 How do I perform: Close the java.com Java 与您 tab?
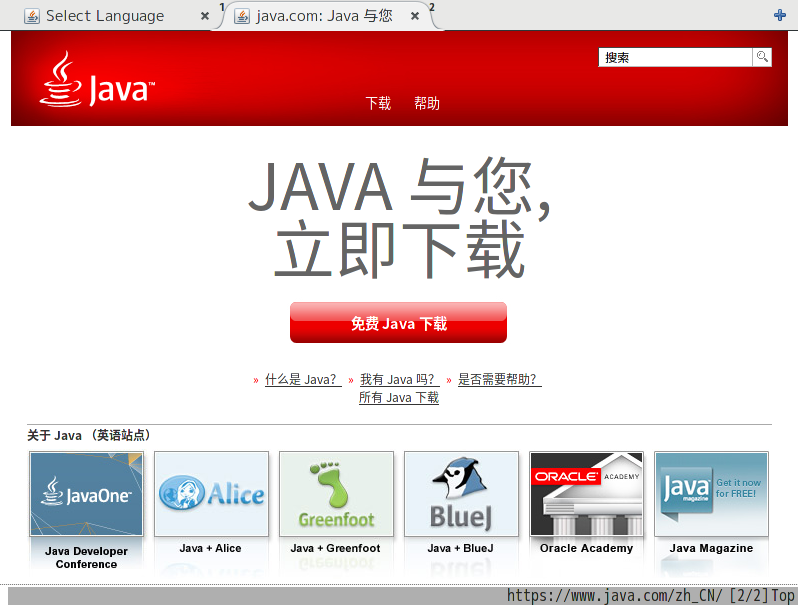[415, 16]
